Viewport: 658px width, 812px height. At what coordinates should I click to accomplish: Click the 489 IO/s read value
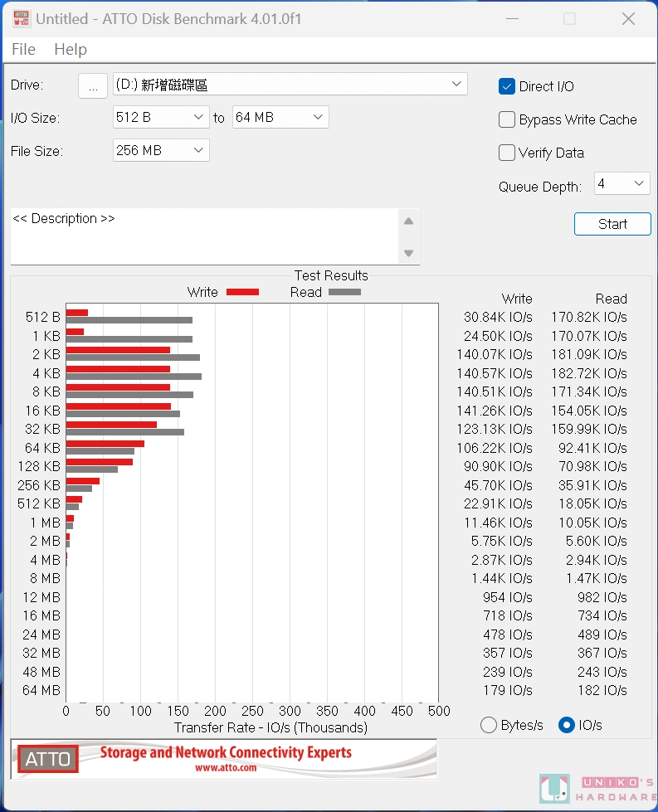point(602,635)
